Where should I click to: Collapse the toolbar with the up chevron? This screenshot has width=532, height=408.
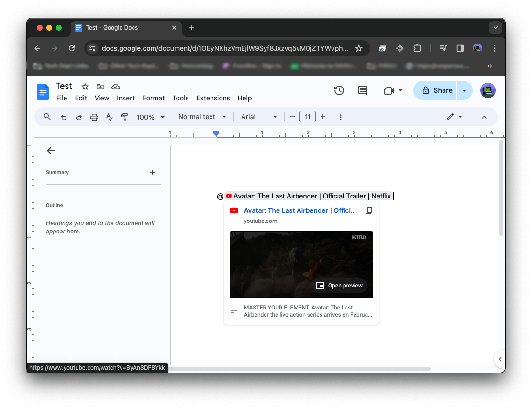(x=484, y=117)
